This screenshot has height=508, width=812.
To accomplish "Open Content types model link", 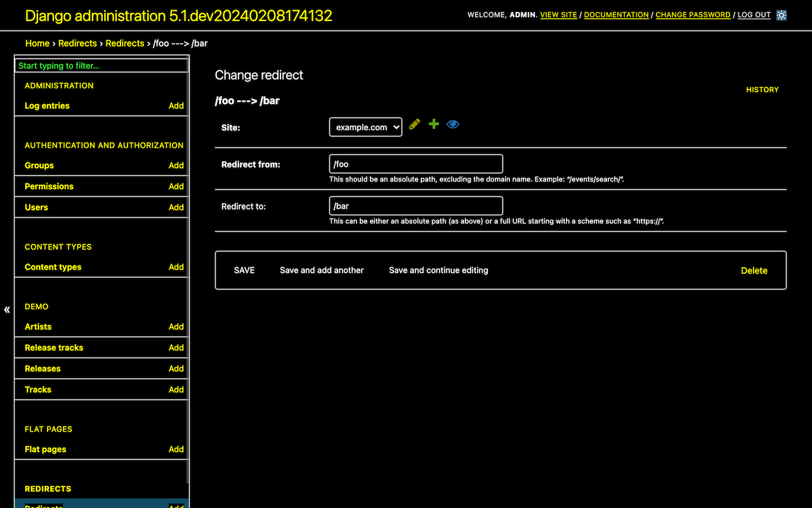I will click(53, 267).
